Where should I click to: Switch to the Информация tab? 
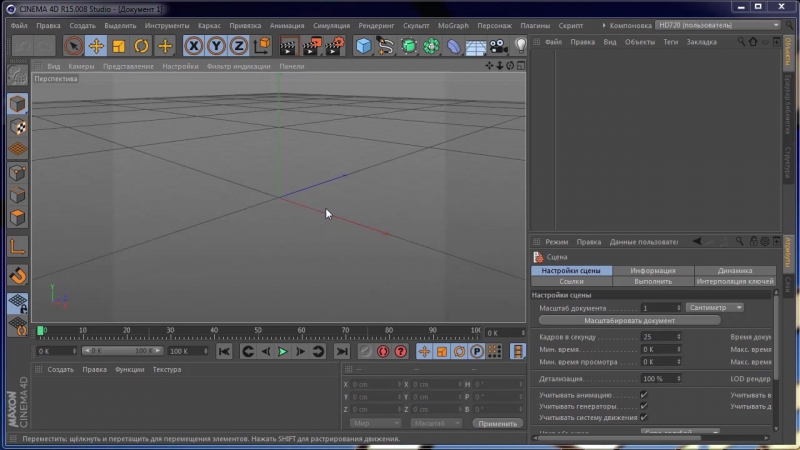click(653, 271)
